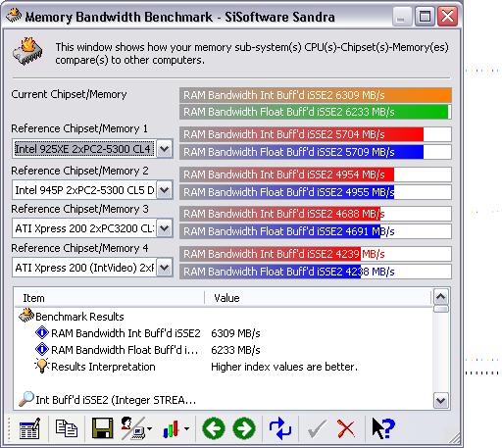Click the Item column header
This screenshot has height=448, width=502.
point(110,298)
